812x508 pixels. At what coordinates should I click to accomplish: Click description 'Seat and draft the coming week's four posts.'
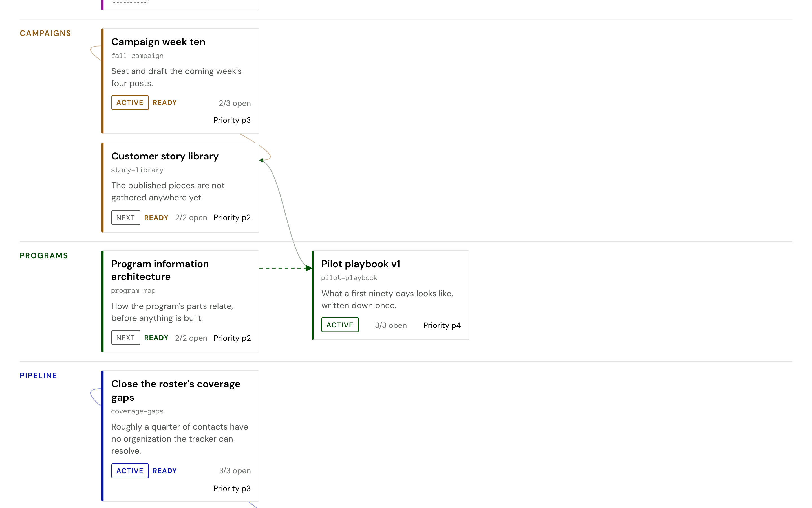tap(176, 77)
